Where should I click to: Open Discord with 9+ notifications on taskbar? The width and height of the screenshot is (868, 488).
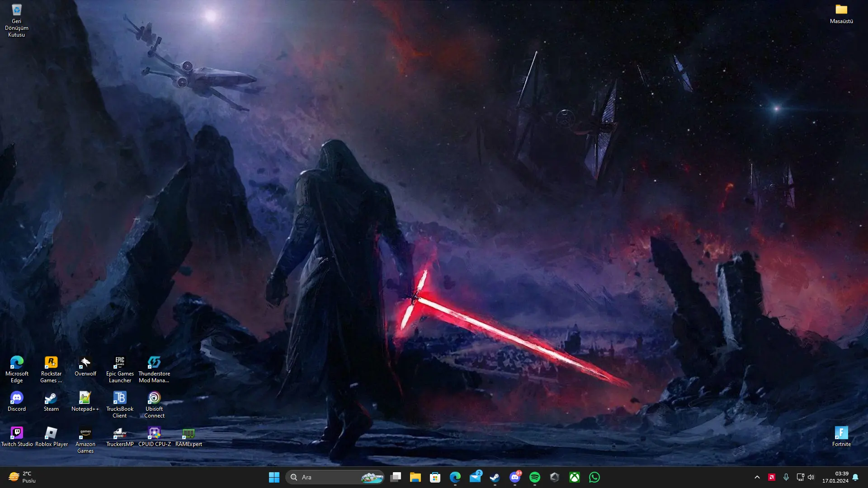tap(515, 477)
